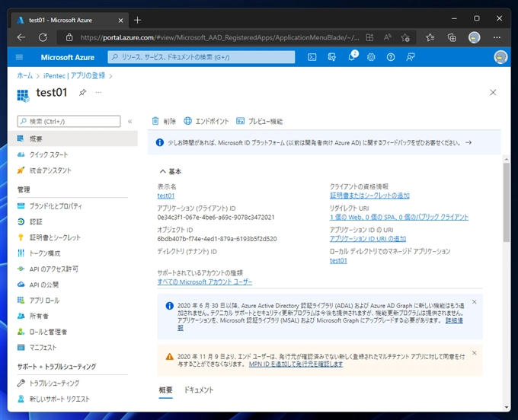Viewport: 518px width, 420px height.
Task: Open the more options ellipsis beside test01
Action: pyautogui.click(x=98, y=92)
